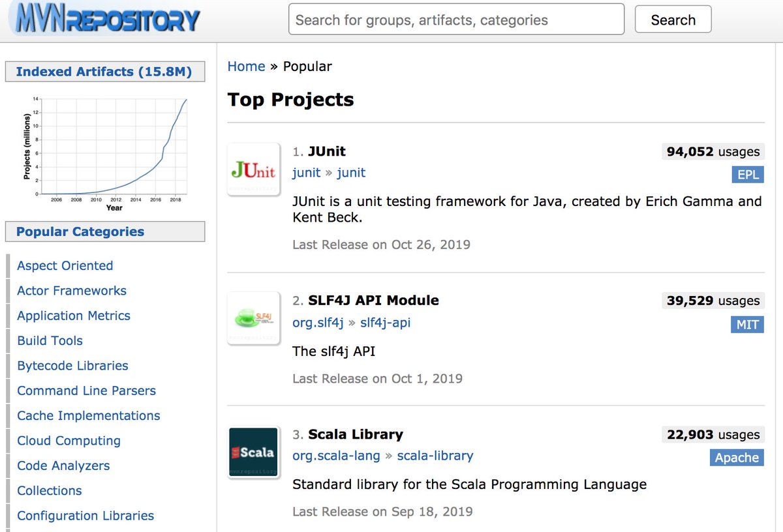Click the MVNRepository logo

(104, 18)
